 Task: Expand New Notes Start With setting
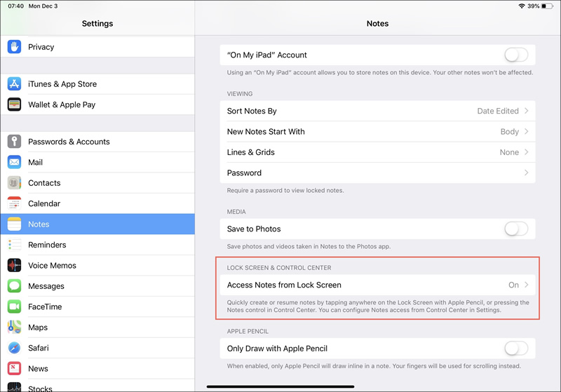pos(377,132)
